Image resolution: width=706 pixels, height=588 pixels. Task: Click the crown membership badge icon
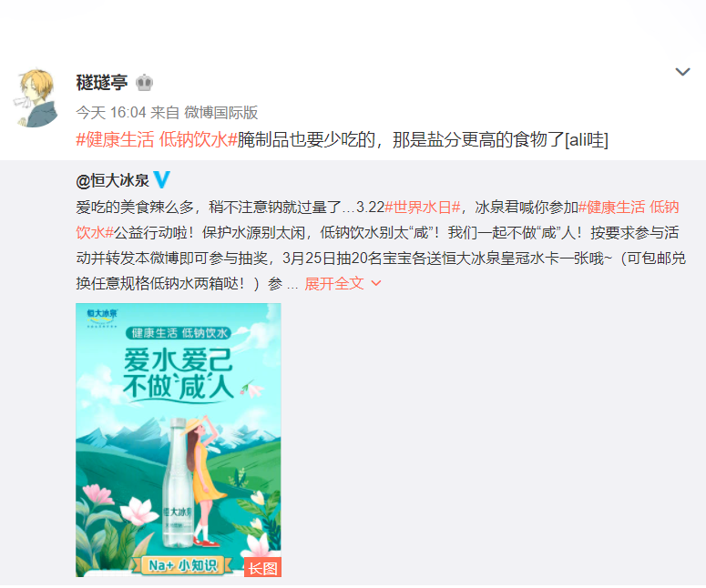coord(145,83)
